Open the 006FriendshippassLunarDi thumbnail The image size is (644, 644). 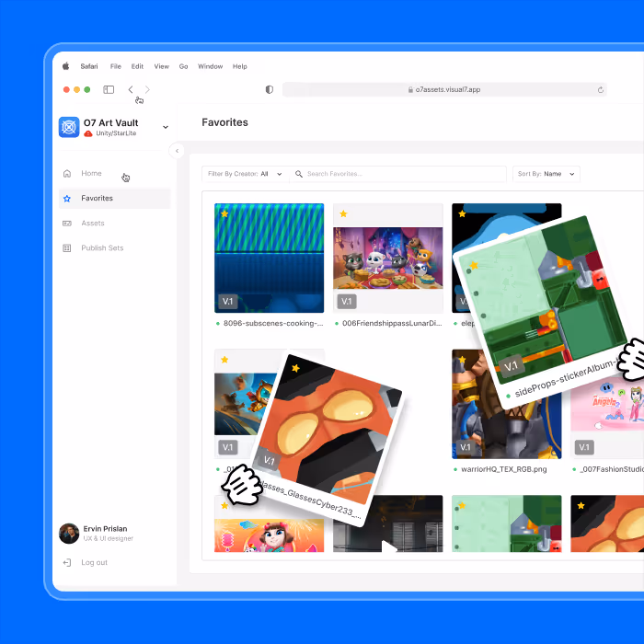pos(387,258)
